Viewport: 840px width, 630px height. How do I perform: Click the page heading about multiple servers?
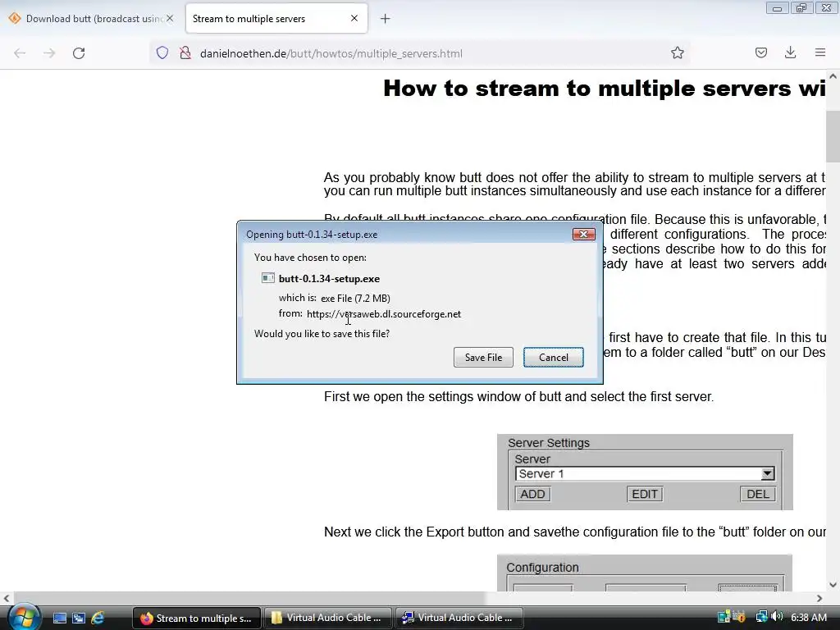coord(605,88)
